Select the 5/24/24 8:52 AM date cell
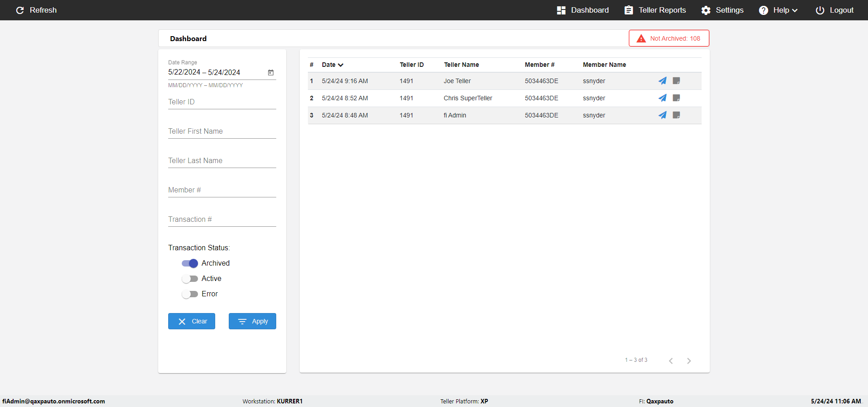Viewport: 868px width, 407px height. (345, 98)
